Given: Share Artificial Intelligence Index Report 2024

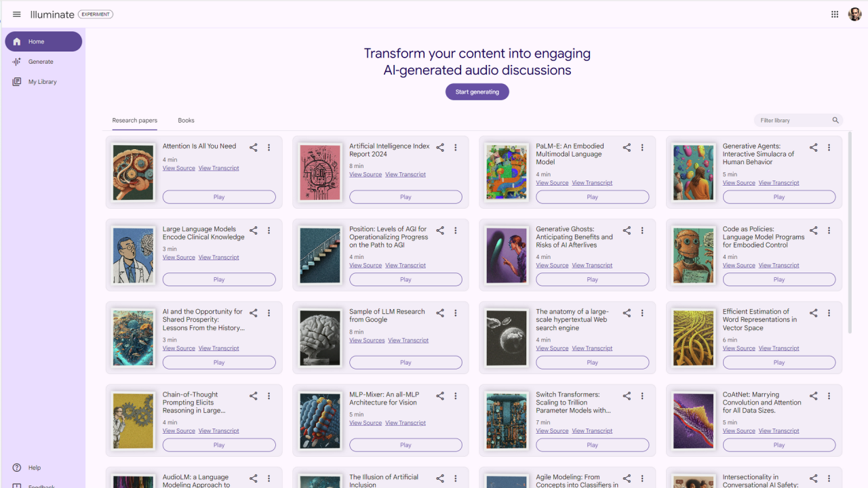Looking at the screenshot, I should click(x=440, y=148).
